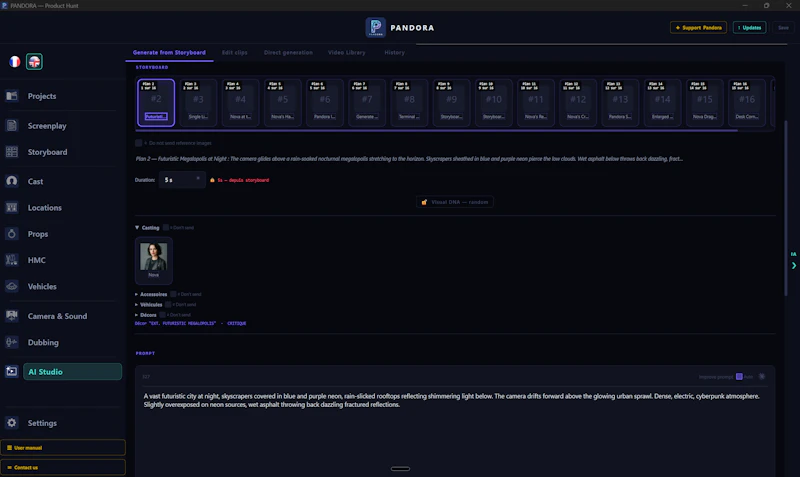Select the Nova cast thumbnail

(x=154, y=260)
